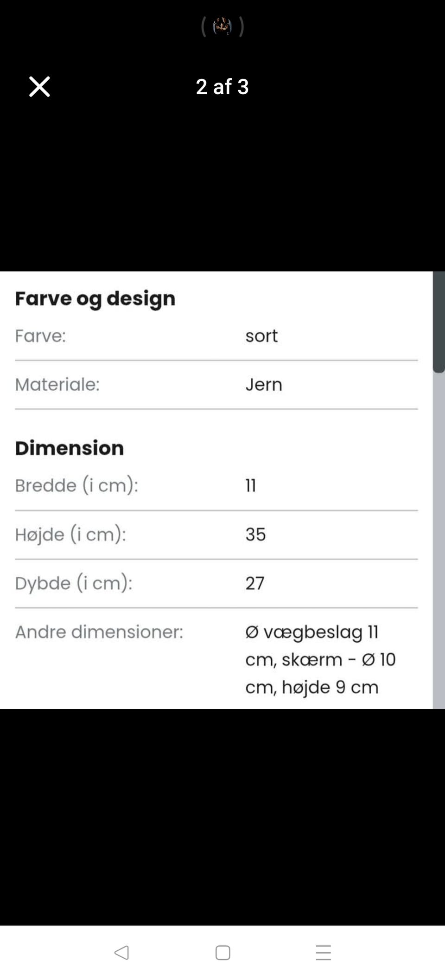Click the '2 af 3' image counter
The width and height of the screenshot is (445, 980).
(222, 87)
